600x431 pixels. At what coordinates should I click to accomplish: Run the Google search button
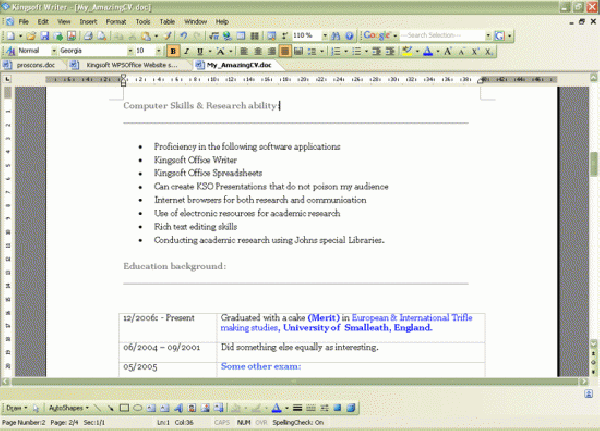(x=500, y=36)
